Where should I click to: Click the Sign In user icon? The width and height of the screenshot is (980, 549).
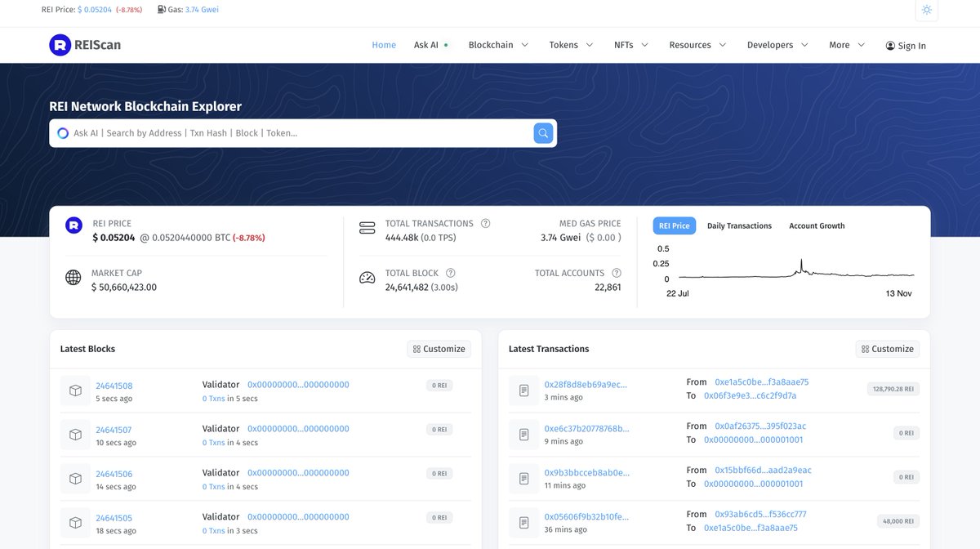pyautogui.click(x=890, y=46)
